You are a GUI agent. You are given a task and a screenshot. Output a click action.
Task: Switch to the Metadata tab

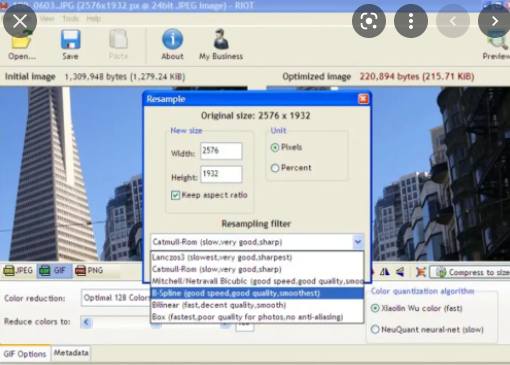click(71, 353)
